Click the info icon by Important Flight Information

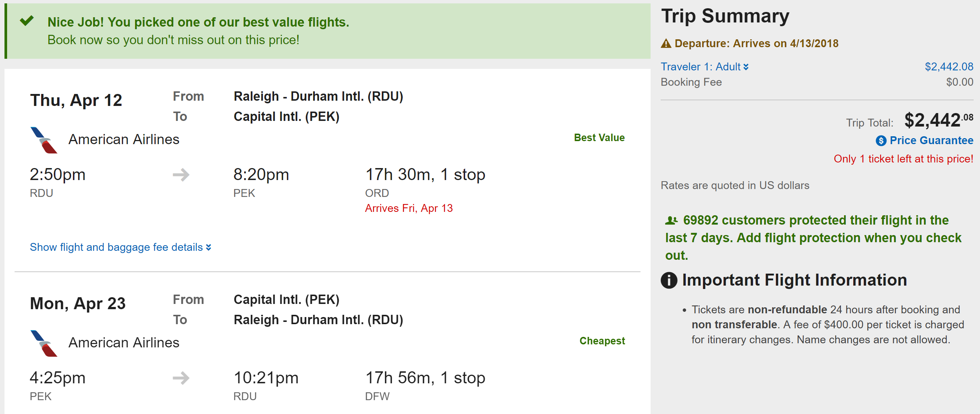tap(669, 280)
